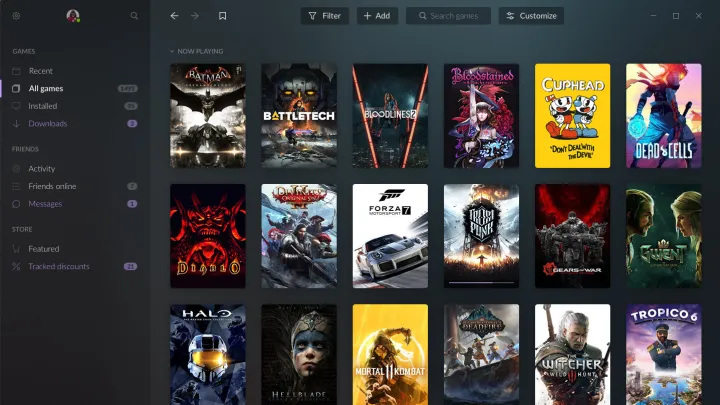Go to Featured store page

point(44,249)
